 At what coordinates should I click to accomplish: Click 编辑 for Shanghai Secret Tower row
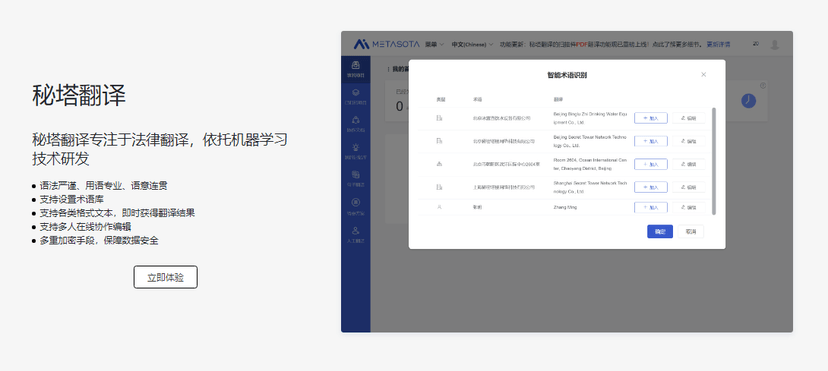coord(689,187)
